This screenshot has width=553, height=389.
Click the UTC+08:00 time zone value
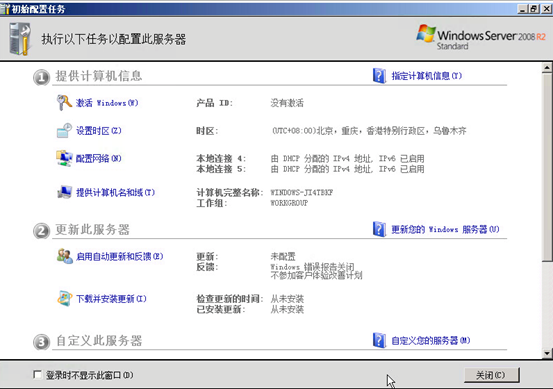pyautogui.click(x=369, y=131)
